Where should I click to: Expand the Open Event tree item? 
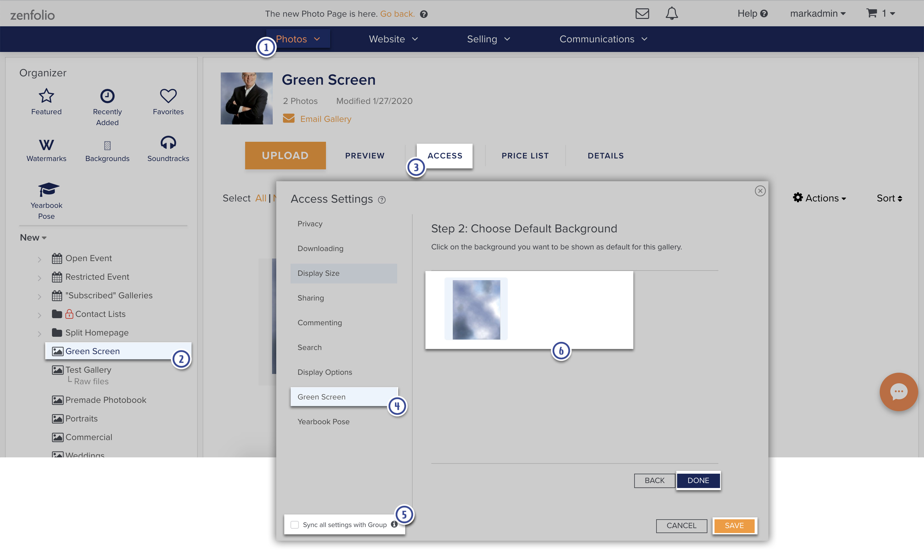39,259
